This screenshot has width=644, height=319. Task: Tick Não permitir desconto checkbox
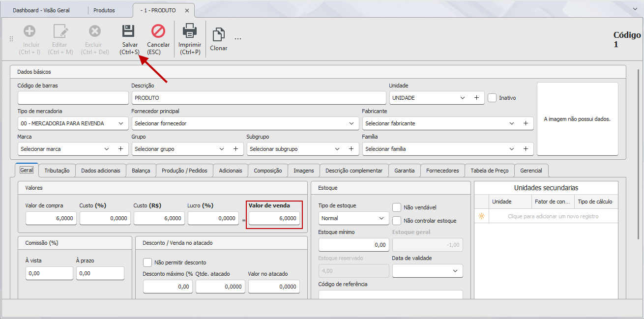click(147, 262)
